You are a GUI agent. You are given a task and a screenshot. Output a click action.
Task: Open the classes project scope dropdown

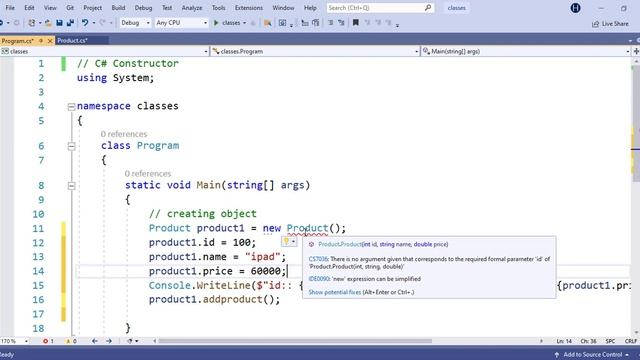(104, 51)
